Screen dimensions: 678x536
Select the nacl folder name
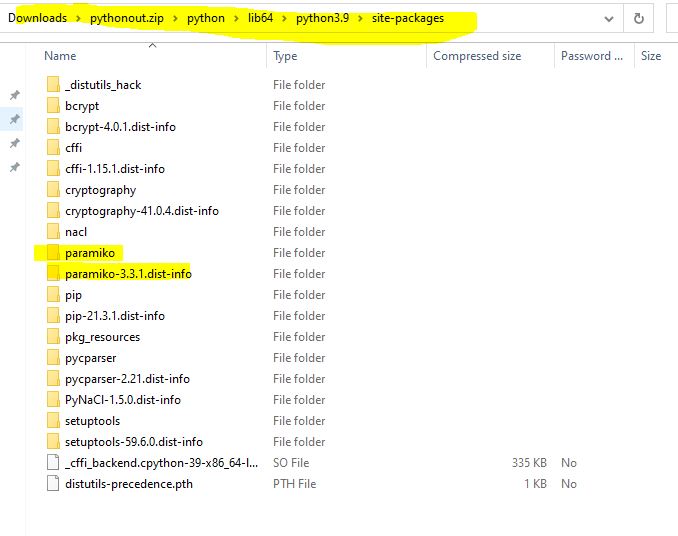pyautogui.click(x=76, y=232)
